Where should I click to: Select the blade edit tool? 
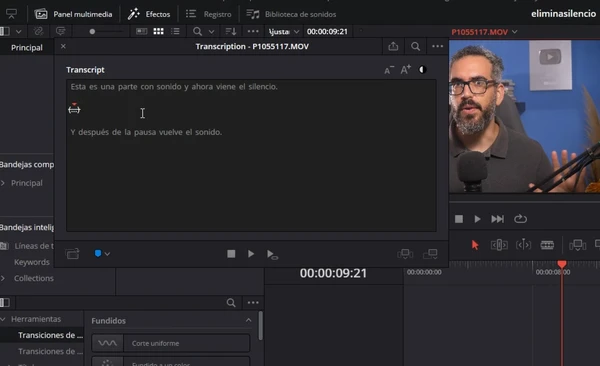click(x=547, y=245)
